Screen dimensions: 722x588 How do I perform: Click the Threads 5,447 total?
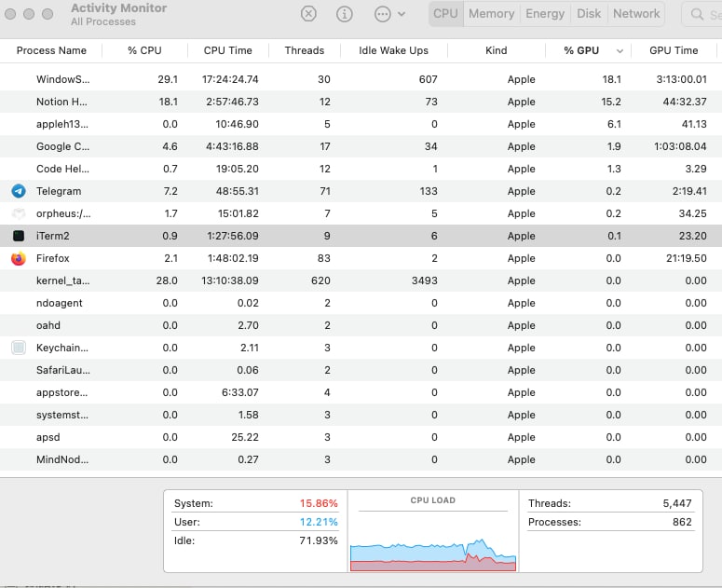coord(677,503)
